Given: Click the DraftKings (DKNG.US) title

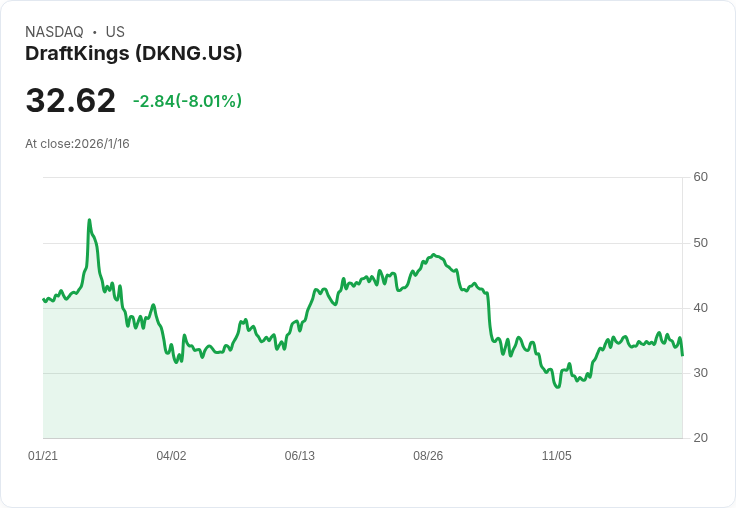Looking at the screenshot, I should (133, 54).
